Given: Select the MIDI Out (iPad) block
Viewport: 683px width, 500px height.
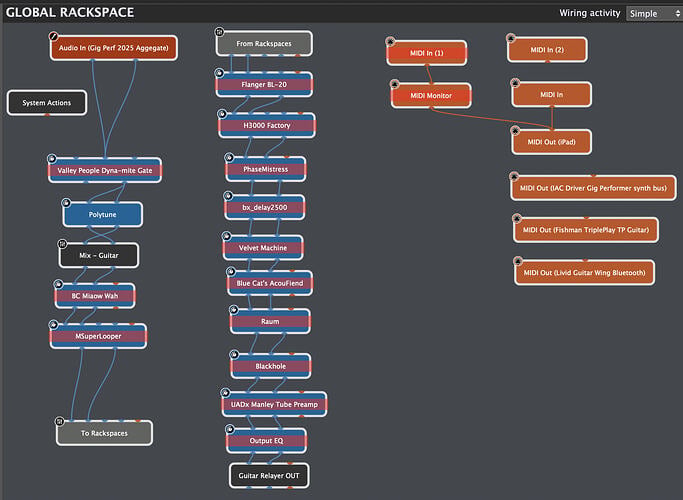Looking at the screenshot, I should click(x=552, y=142).
